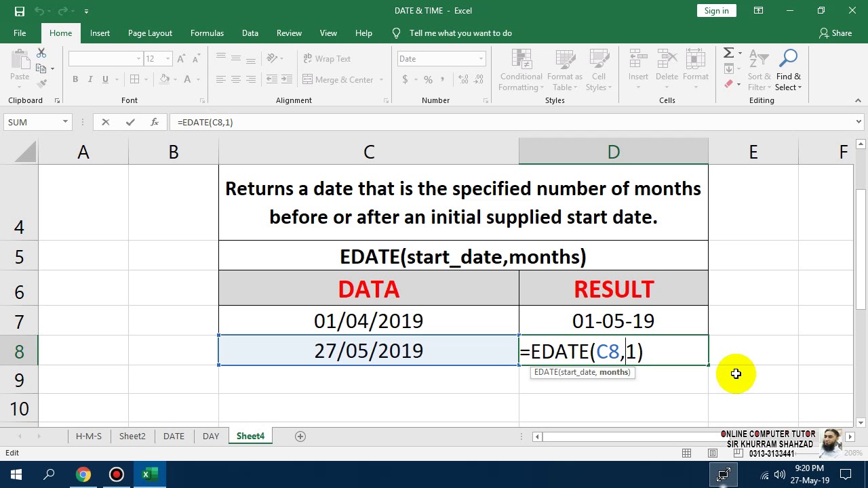868x488 pixels.
Task: Switch to the DATE sheet tab
Action: click(174, 436)
